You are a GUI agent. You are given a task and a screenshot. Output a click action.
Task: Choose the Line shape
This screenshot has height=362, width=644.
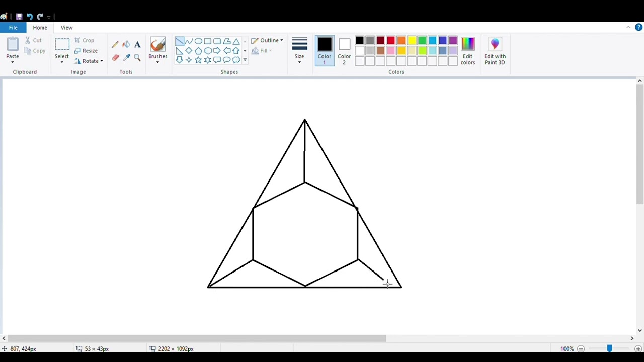pos(180,41)
